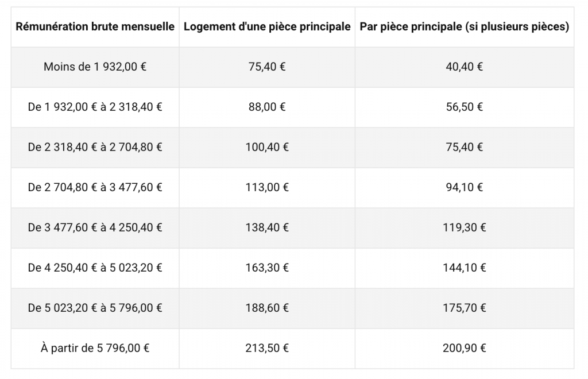Viewport: 588px width, 379px height.
Task: Click the 40,40 € cell
Action: pos(464,67)
